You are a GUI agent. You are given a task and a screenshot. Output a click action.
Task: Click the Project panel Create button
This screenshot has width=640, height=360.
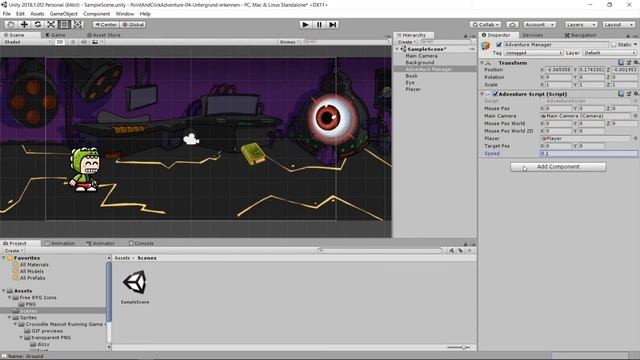[13, 250]
